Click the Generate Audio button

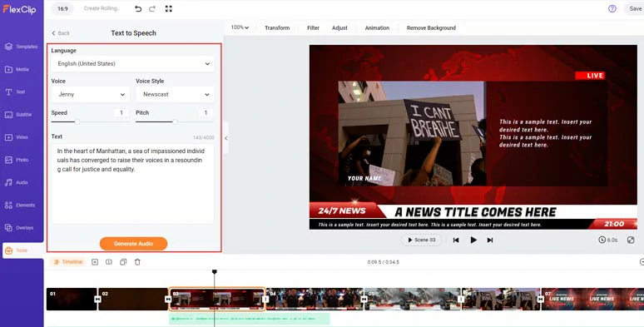133,244
